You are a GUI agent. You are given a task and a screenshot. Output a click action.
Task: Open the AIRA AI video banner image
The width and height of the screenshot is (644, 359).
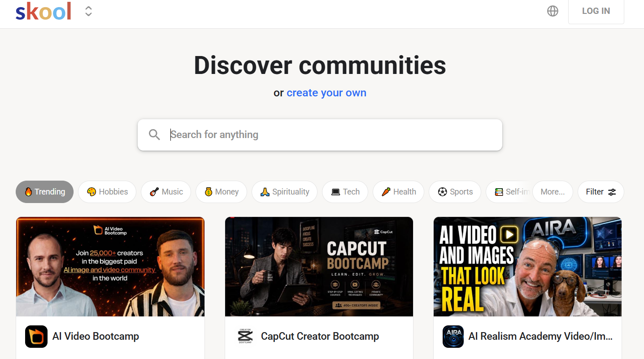coord(528,267)
